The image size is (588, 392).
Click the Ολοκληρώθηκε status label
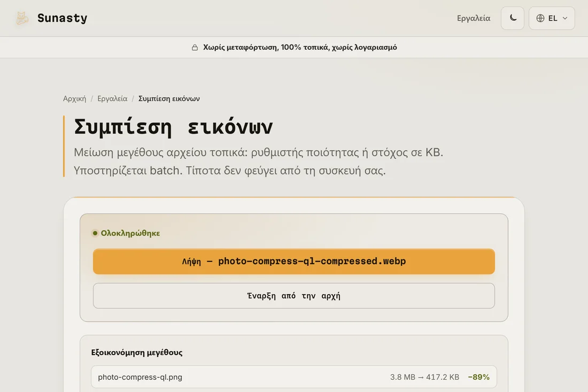[x=130, y=233]
